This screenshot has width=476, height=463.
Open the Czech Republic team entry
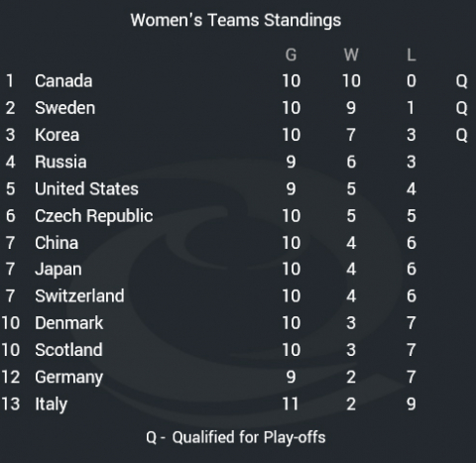pyautogui.click(x=94, y=216)
